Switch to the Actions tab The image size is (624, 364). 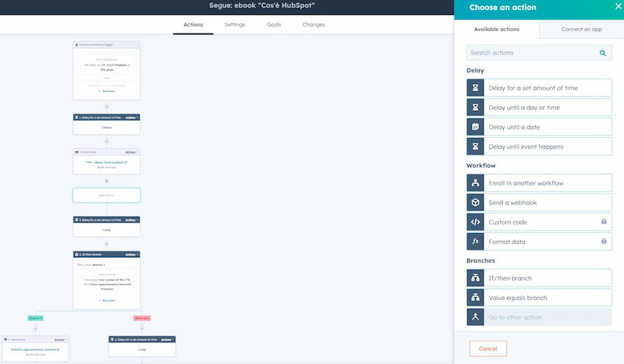[193, 25]
